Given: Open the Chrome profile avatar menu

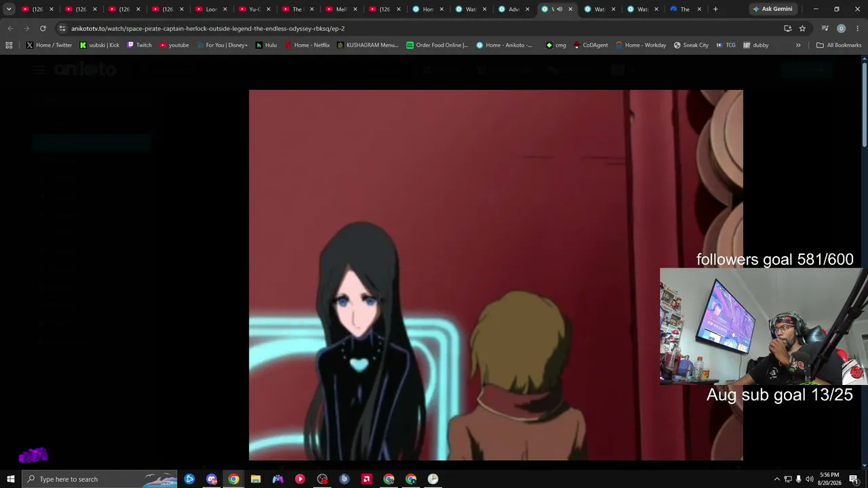Looking at the screenshot, I should [x=841, y=28].
